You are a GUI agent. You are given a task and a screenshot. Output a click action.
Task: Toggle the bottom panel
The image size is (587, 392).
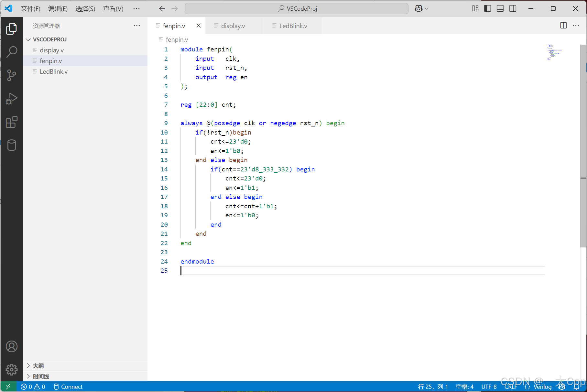tap(500, 9)
